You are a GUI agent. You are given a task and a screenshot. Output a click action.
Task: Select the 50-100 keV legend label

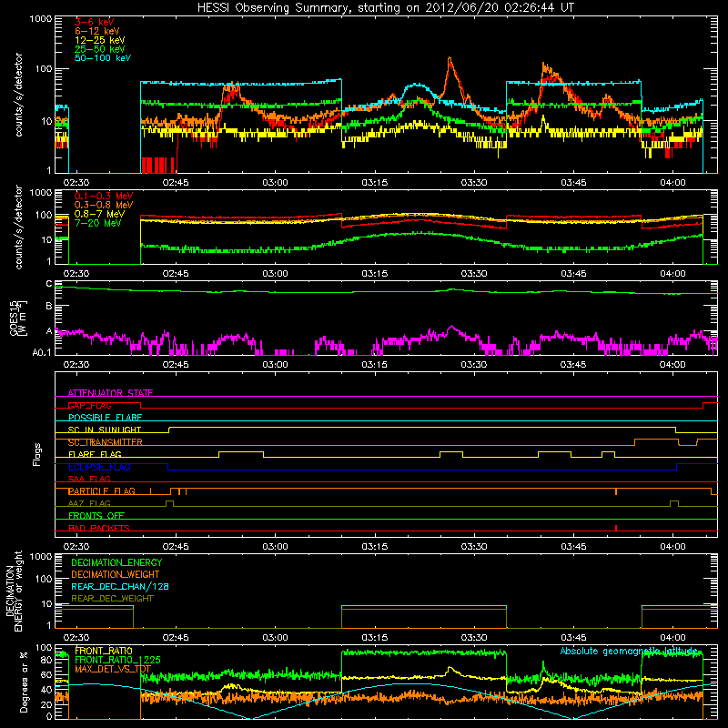point(103,58)
